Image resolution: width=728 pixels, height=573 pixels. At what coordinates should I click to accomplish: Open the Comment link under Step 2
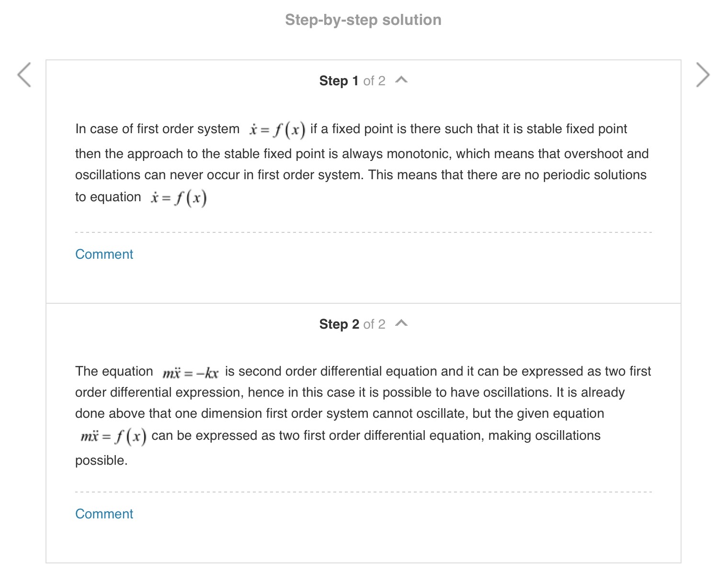104,514
